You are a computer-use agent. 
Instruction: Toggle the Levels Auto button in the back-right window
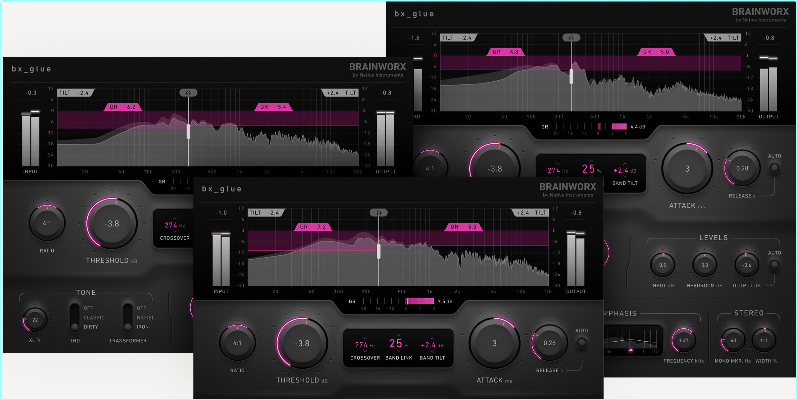tap(774, 264)
